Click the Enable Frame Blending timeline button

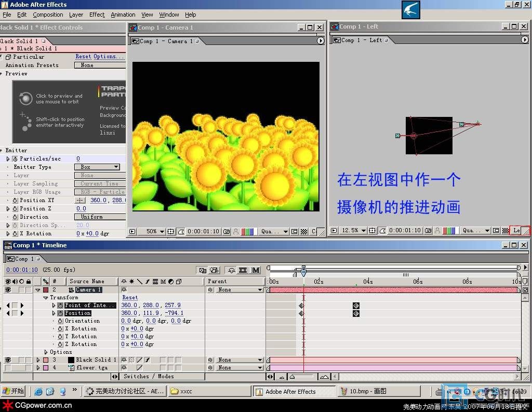[x=243, y=270]
